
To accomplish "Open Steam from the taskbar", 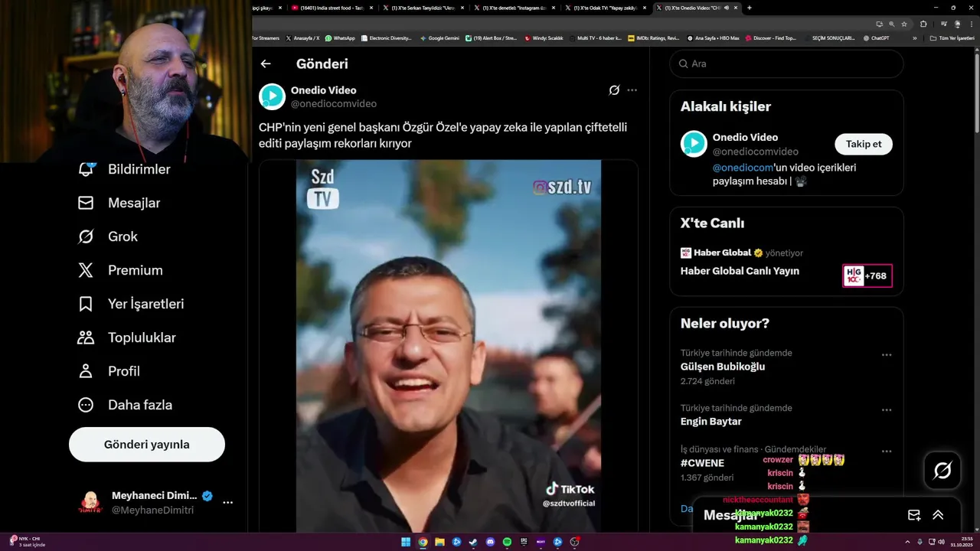I will (x=473, y=542).
